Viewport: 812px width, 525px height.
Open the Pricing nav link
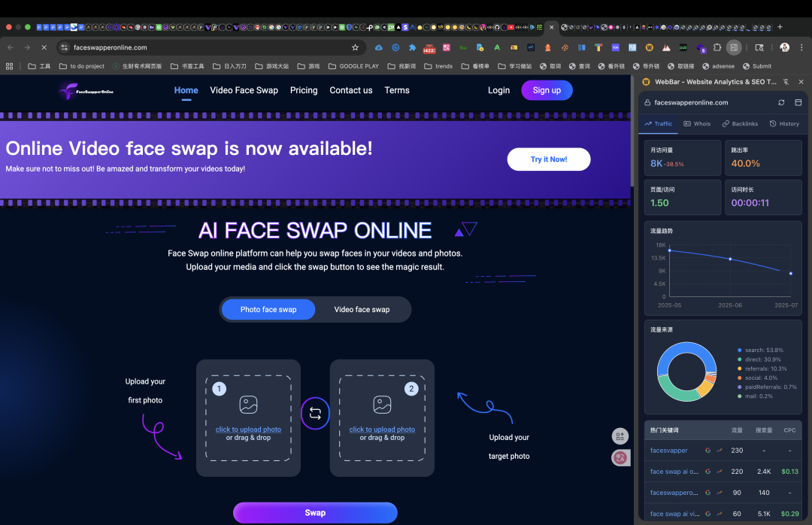(304, 90)
